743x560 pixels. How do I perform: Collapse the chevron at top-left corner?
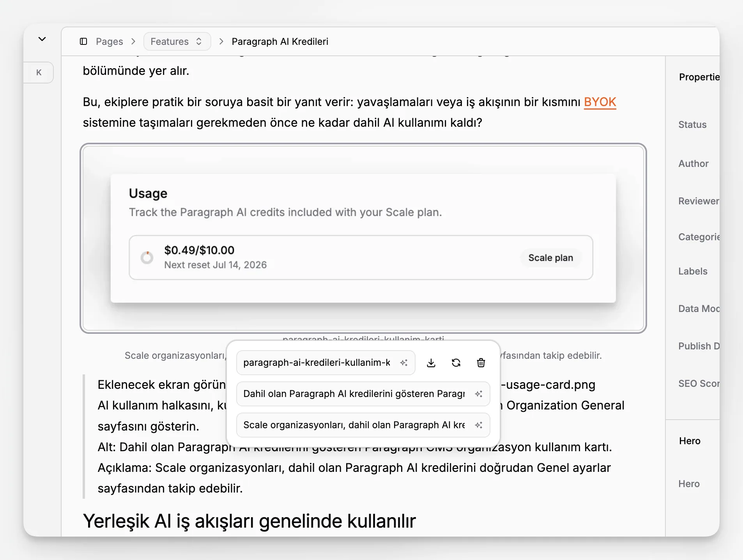pyautogui.click(x=42, y=39)
